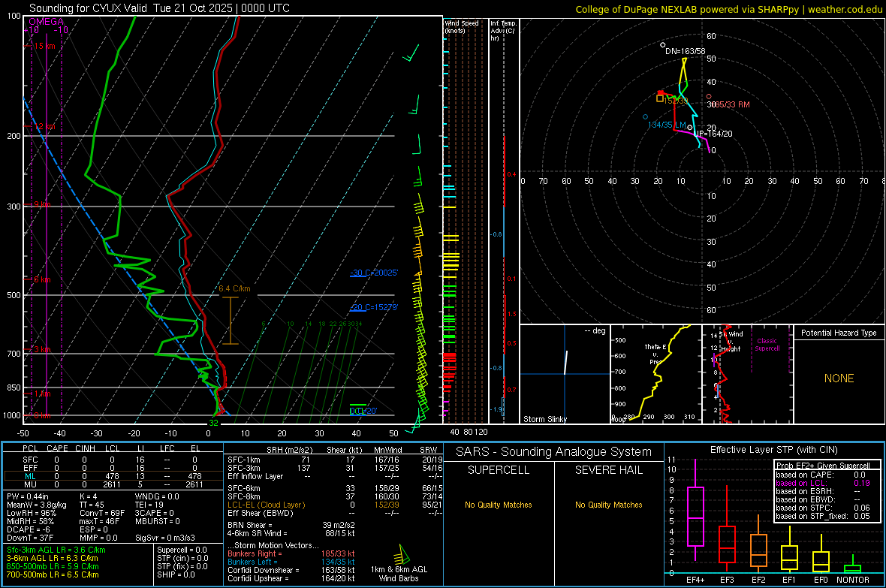Viewport: 886px width, 588px height.
Task: Click 'Effective Layer STP (with CIN)' title
Action: tap(773, 450)
